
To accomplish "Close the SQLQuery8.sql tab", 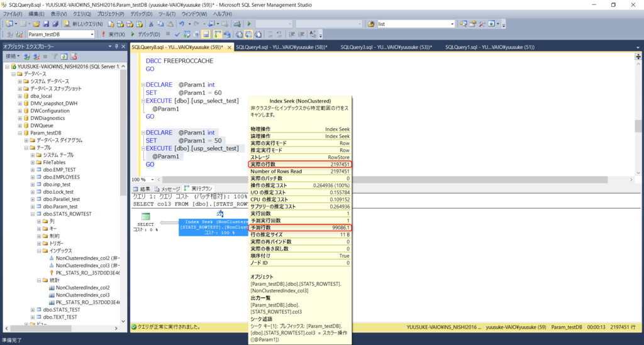I will tap(229, 48).
